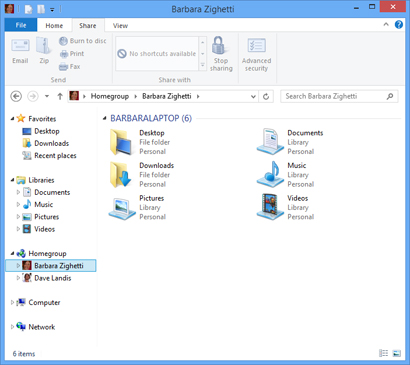Switch to Large icons view in status bar

(396, 353)
